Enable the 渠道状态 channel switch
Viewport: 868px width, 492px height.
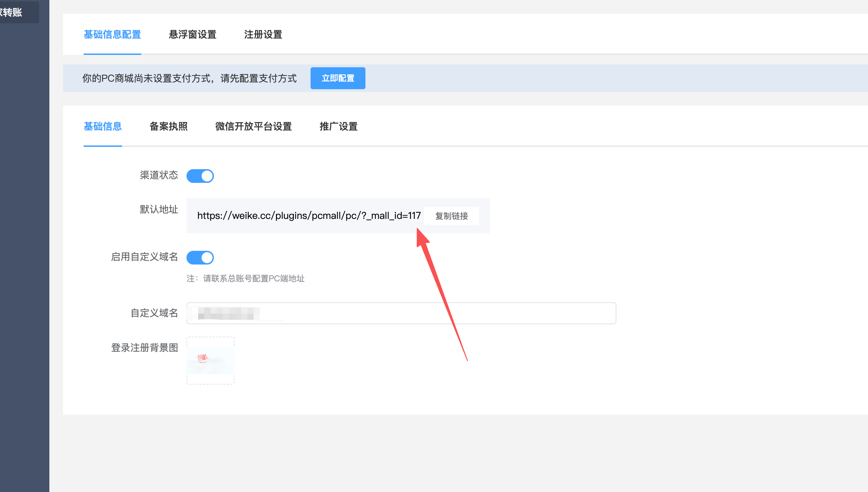tap(200, 176)
